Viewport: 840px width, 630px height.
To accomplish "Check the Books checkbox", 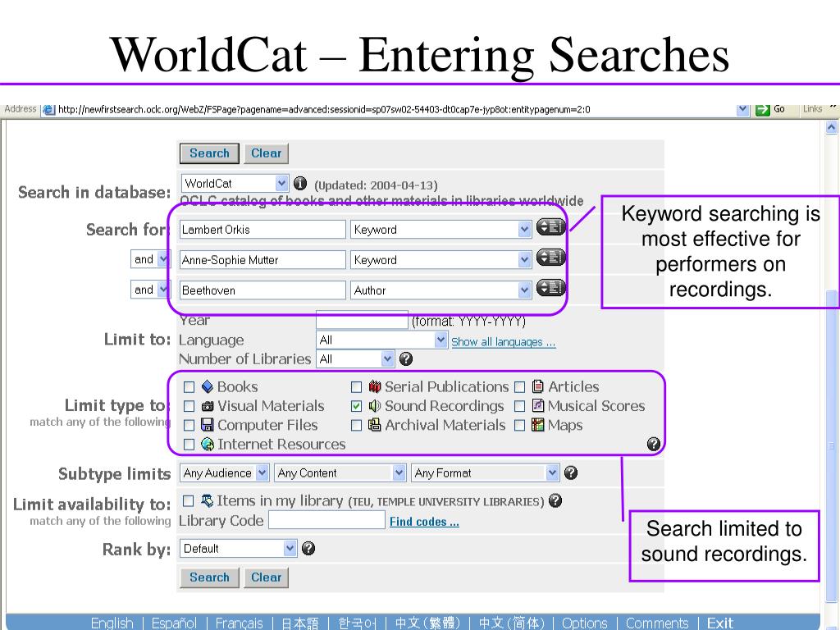I will pyautogui.click(x=189, y=387).
